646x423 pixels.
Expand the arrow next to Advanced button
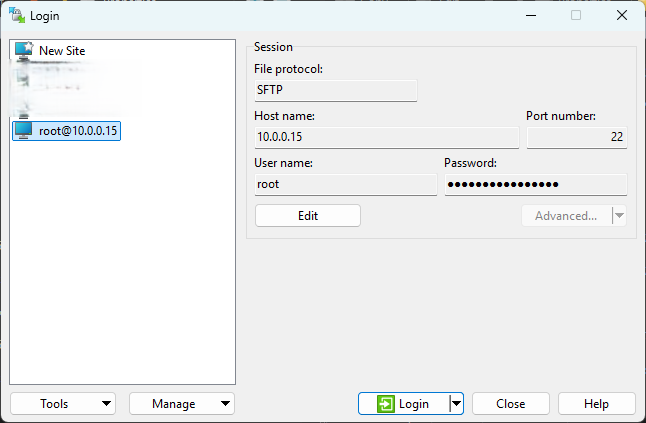coord(619,215)
